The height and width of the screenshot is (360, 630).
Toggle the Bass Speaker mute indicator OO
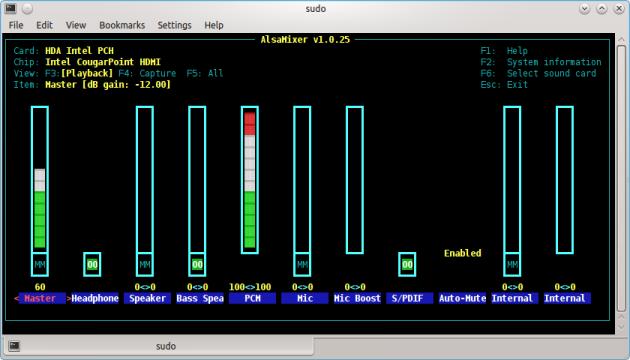(197, 265)
